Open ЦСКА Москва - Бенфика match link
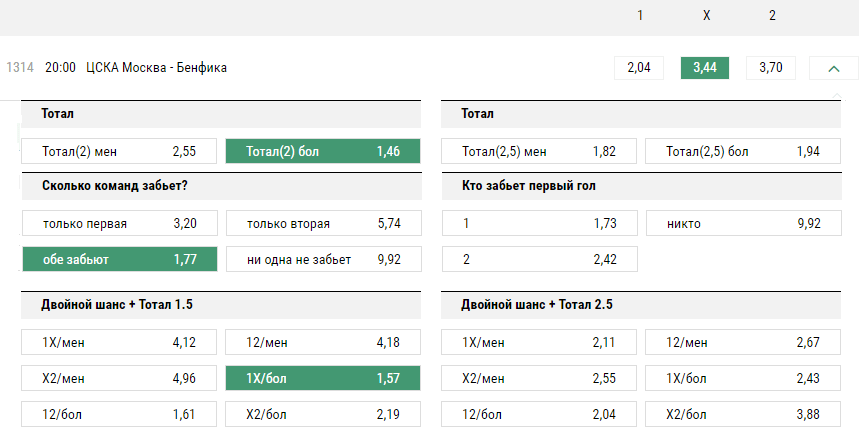 [156, 68]
